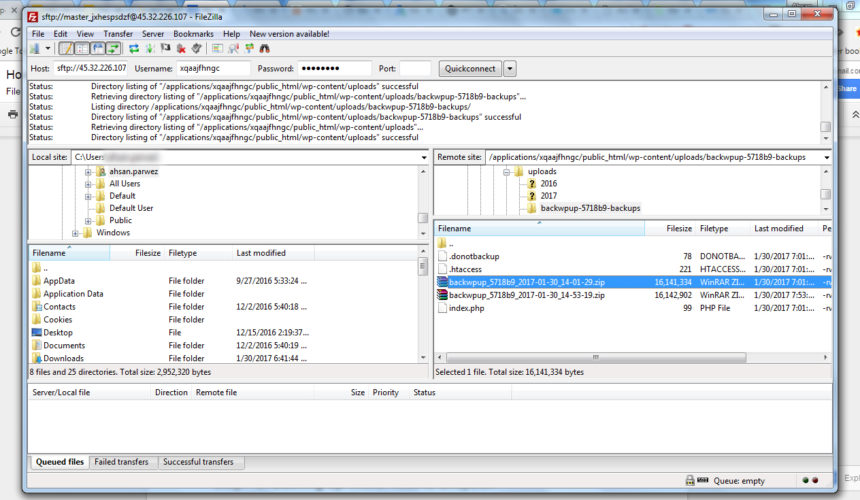
Task: Click the process queue toolbar icon
Action: pos(150,49)
